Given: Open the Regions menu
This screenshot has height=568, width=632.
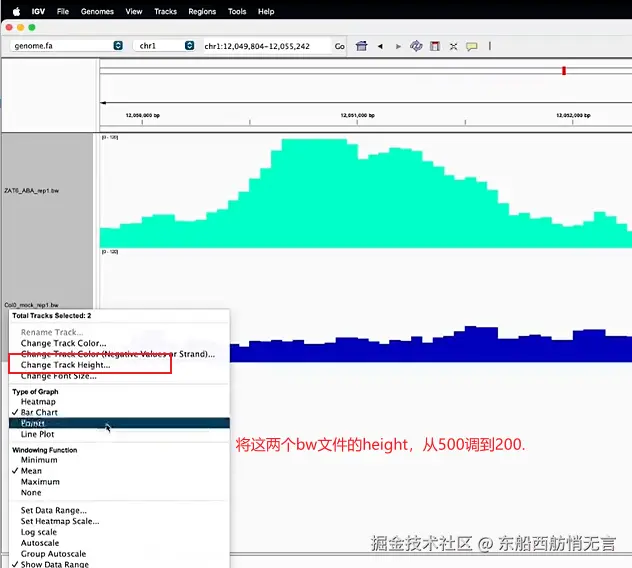Looking at the screenshot, I should click(202, 11).
